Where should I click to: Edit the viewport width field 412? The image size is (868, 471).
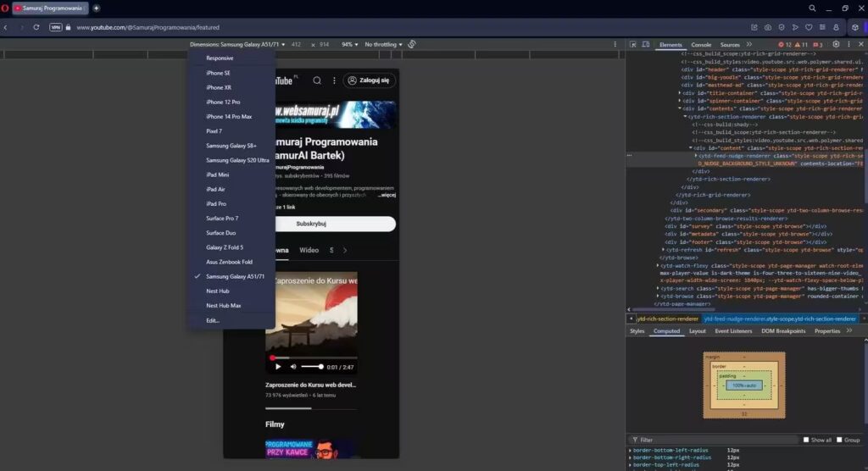(298, 44)
